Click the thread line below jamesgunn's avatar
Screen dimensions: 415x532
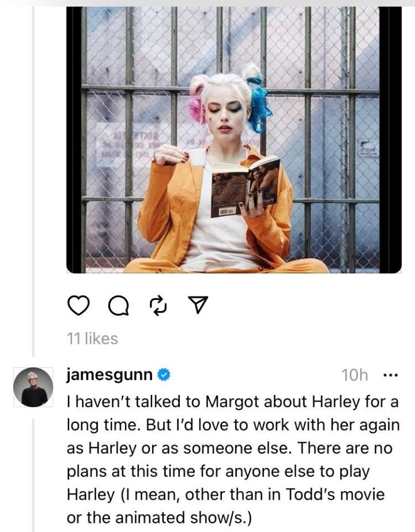33,475
